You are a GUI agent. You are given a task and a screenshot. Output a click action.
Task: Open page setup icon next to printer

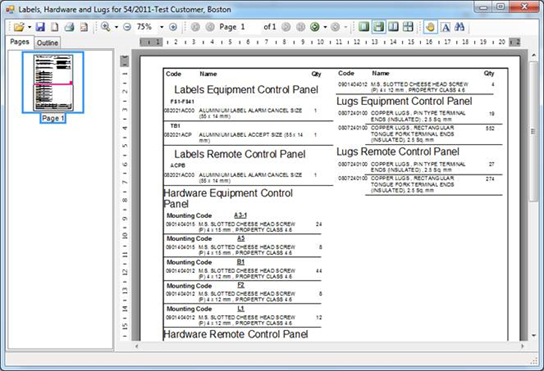(84, 27)
